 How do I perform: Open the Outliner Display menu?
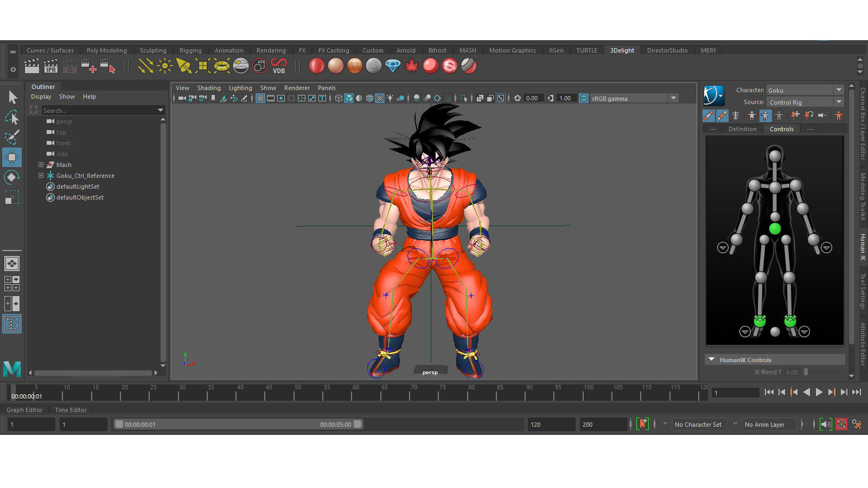point(41,97)
